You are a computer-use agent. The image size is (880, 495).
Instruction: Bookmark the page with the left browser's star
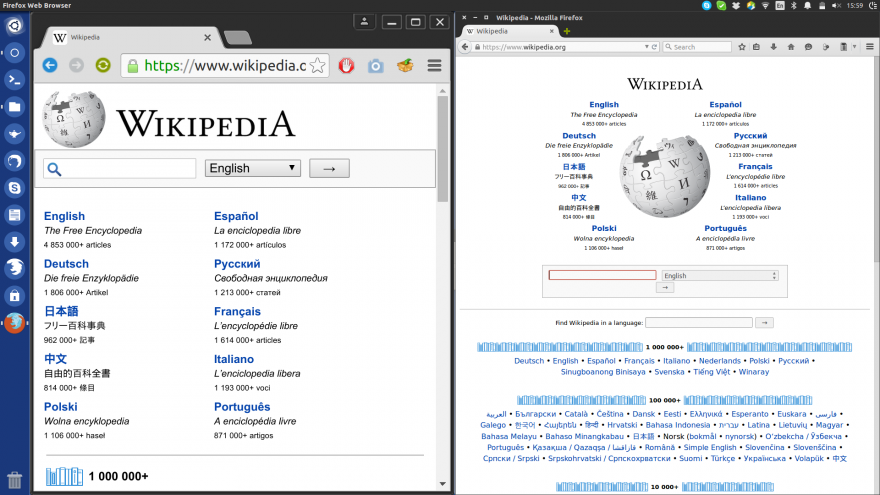317,66
